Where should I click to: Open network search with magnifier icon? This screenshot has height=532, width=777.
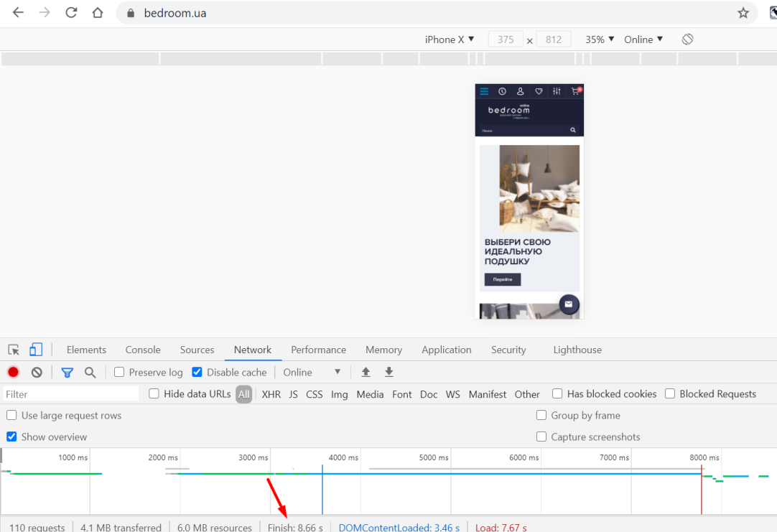pos(90,372)
